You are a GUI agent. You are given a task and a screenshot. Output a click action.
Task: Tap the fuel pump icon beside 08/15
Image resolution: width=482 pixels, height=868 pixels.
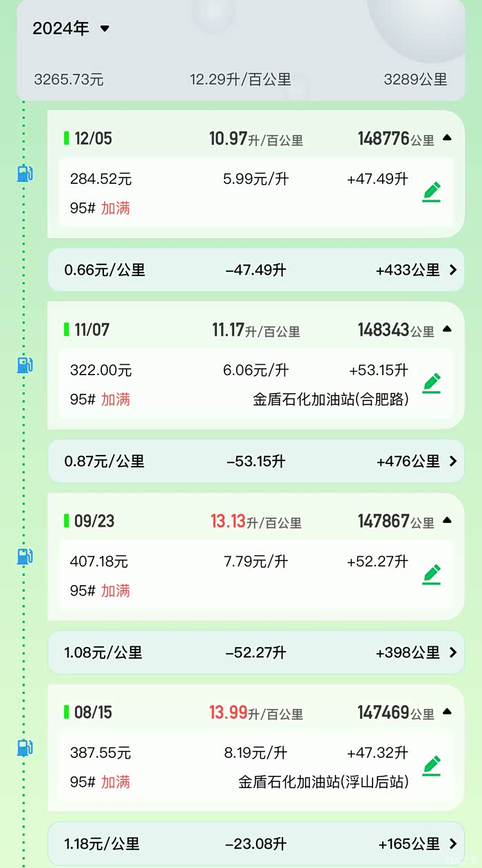pos(25,748)
